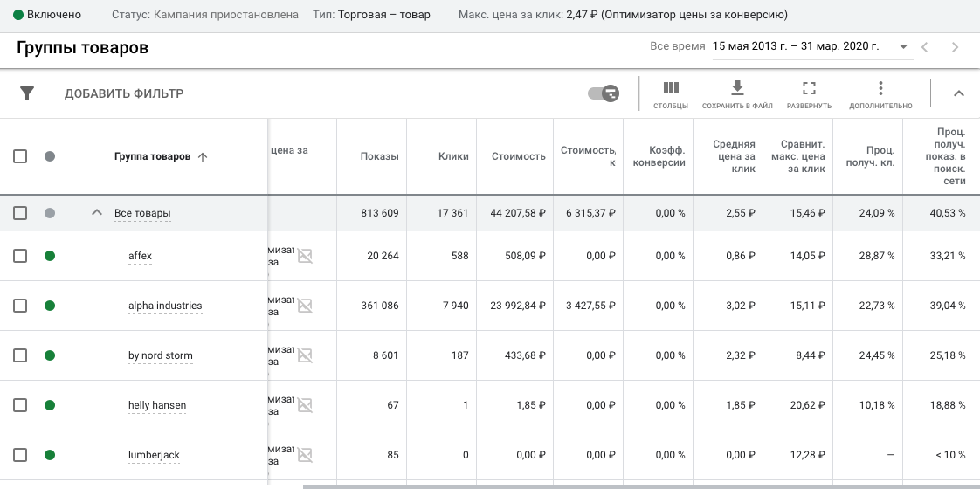Click the 813 609 impressions total
Viewport: 980px width, 489px height.
379,213
